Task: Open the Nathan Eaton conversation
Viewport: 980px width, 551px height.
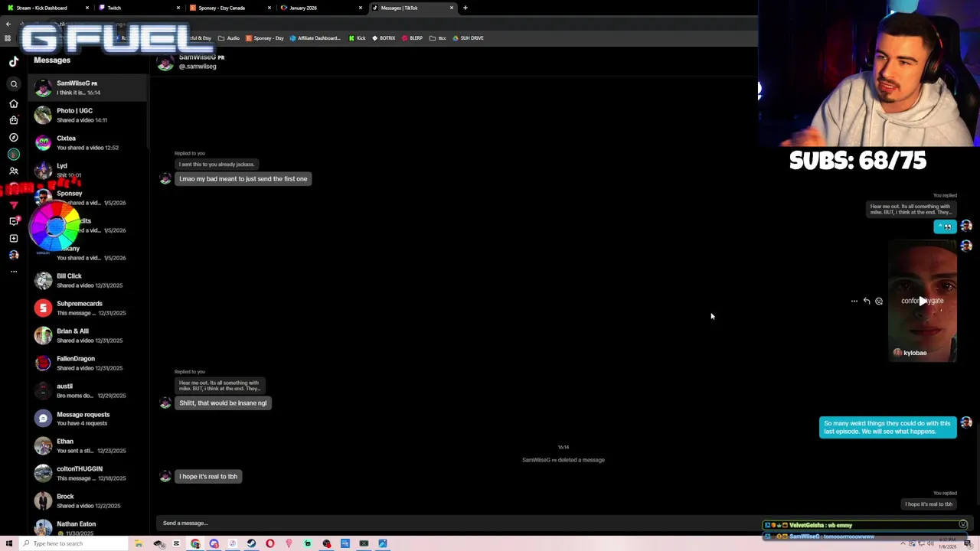Action: click(x=88, y=528)
